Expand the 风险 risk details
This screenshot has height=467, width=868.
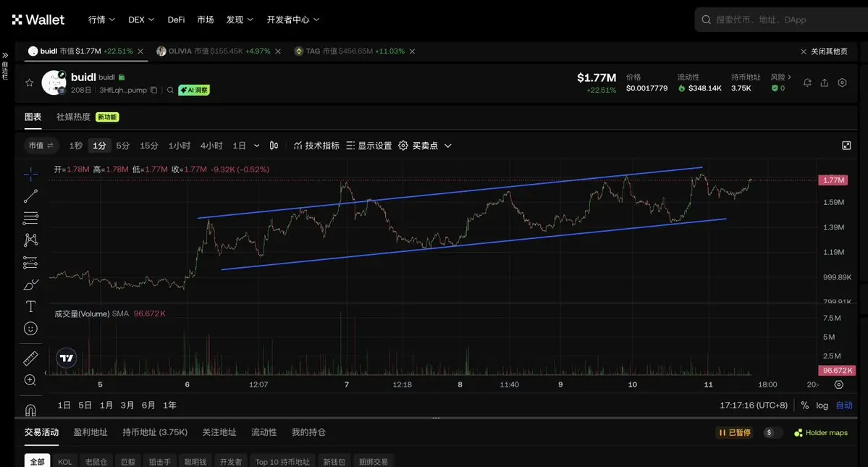pyautogui.click(x=780, y=77)
